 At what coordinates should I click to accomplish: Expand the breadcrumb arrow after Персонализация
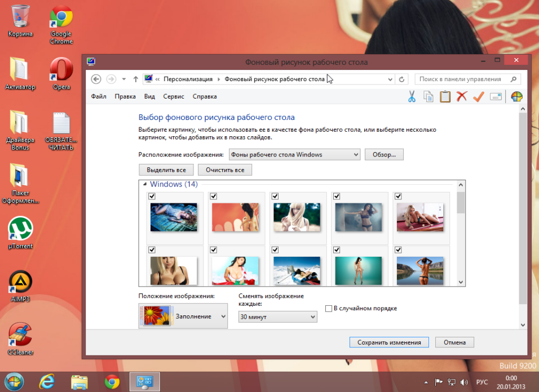tap(219, 79)
